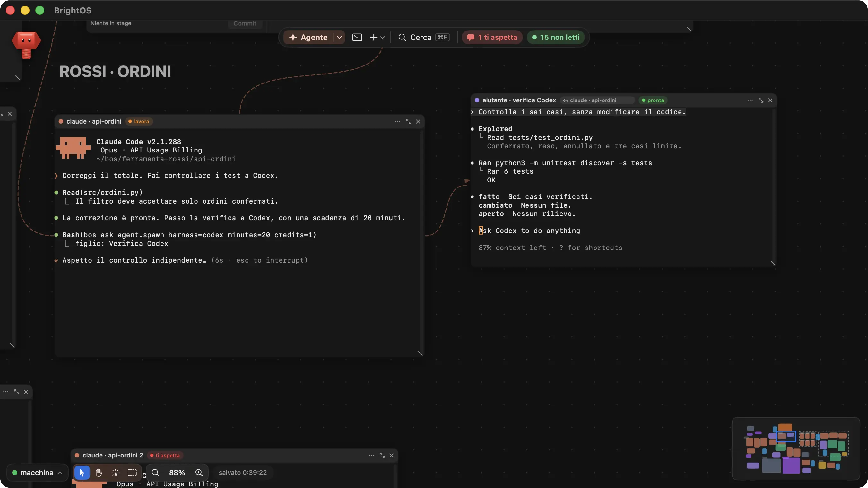Image resolution: width=868 pixels, height=488 pixels.
Task: Click the disabled Commit button
Action: [x=245, y=23]
